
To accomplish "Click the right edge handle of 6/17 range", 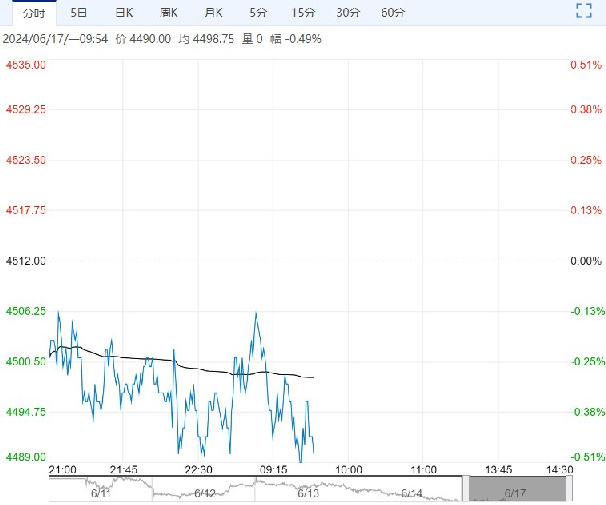I will coord(567,489).
